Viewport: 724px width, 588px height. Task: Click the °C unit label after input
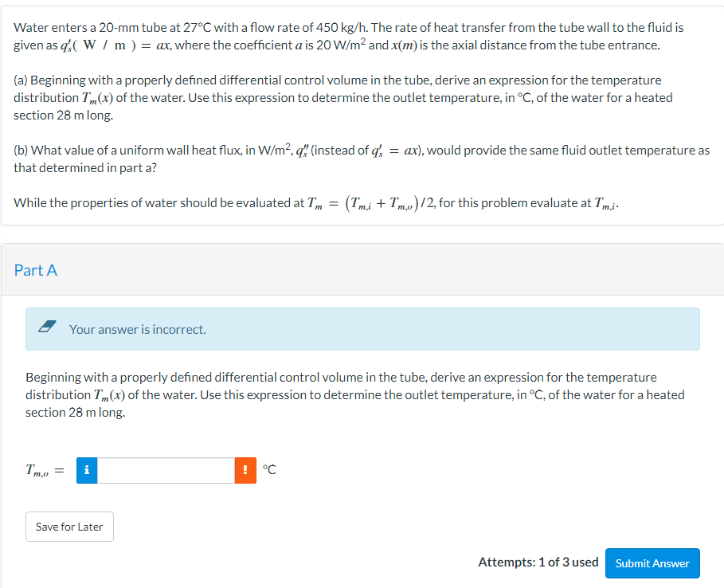tap(269, 470)
